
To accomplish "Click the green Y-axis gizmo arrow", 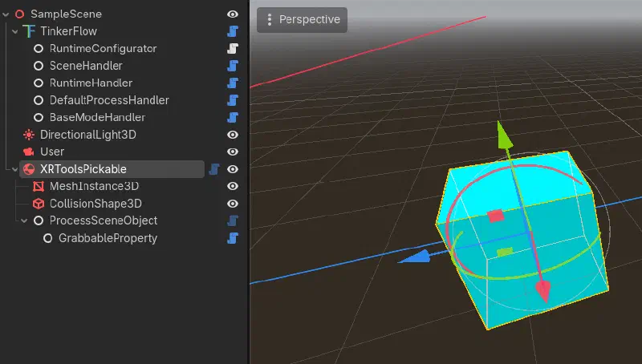I will click(x=504, y=135).
